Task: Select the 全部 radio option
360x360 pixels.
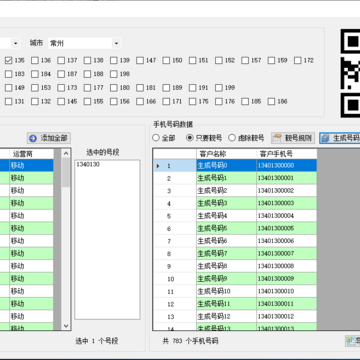Action: 156,138
